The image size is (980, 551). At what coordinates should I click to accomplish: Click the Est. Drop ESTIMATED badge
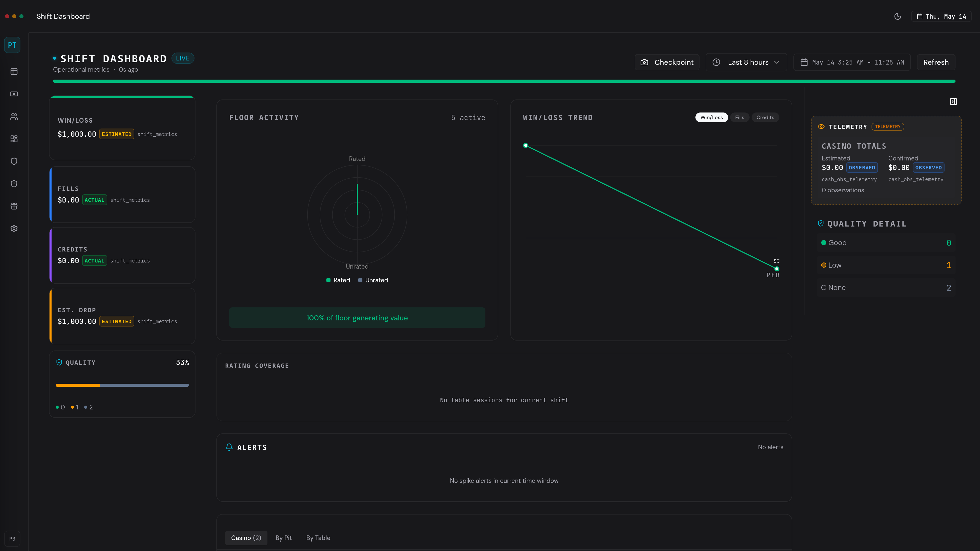116,321
